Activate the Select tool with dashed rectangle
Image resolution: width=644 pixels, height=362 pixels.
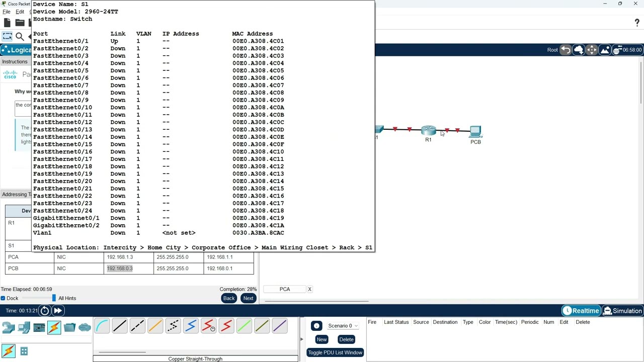(x=7, y=36)
